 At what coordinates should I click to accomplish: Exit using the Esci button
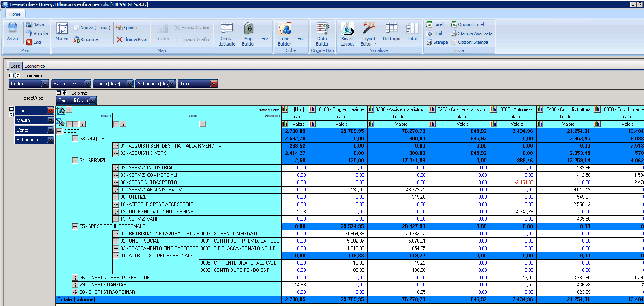[x=34, y=42]
